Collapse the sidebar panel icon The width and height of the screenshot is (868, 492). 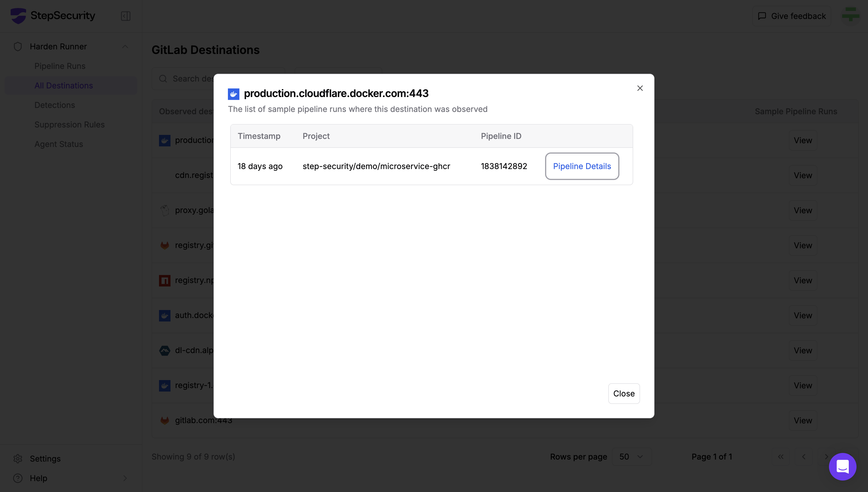[125, 16]
